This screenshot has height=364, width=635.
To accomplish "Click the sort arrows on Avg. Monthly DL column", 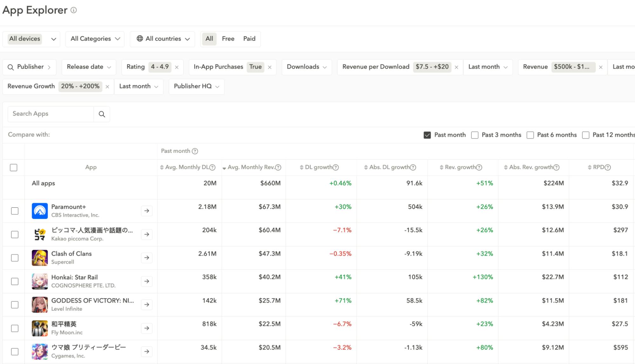I will [162, 167].
